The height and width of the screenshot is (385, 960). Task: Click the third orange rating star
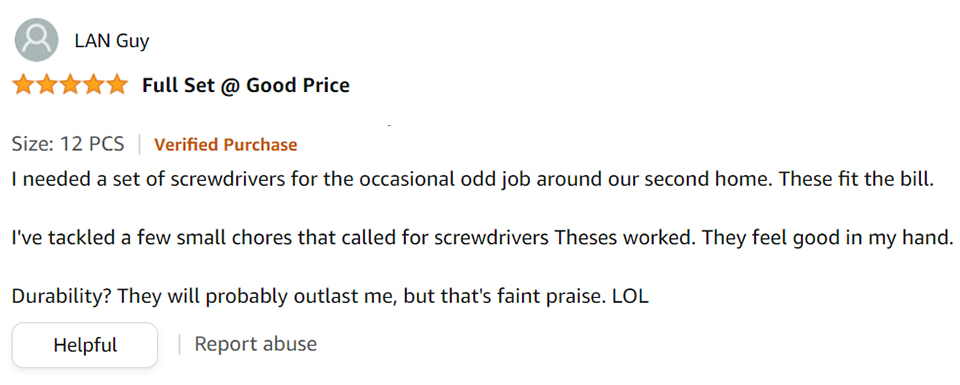[x=70, y=84]
